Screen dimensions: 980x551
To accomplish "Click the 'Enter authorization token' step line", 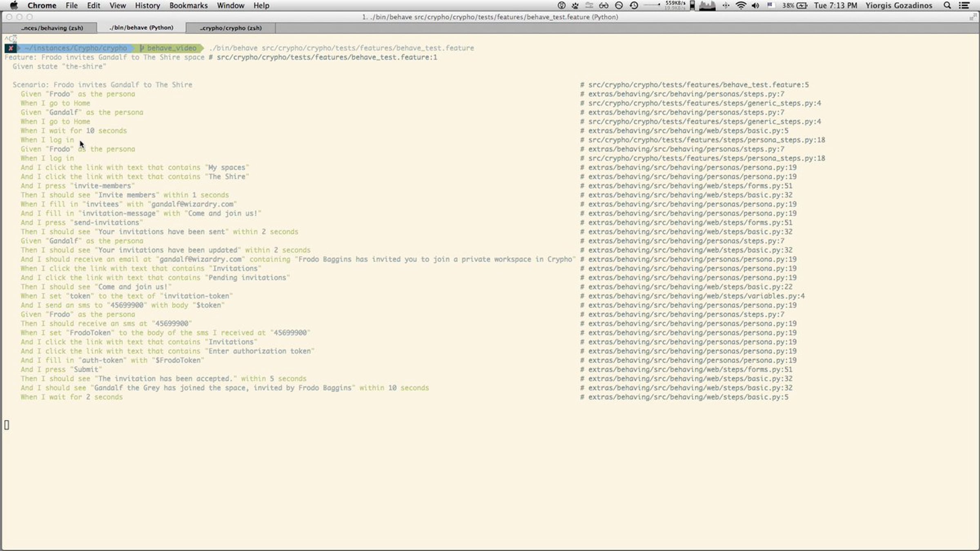I will pos(167,351).
